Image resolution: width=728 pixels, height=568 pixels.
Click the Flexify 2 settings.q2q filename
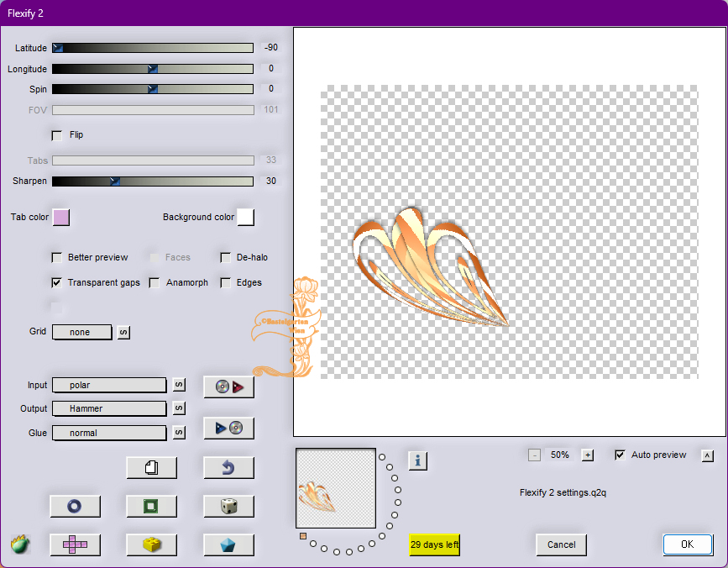pyautogui.click(x=563, y=492)
